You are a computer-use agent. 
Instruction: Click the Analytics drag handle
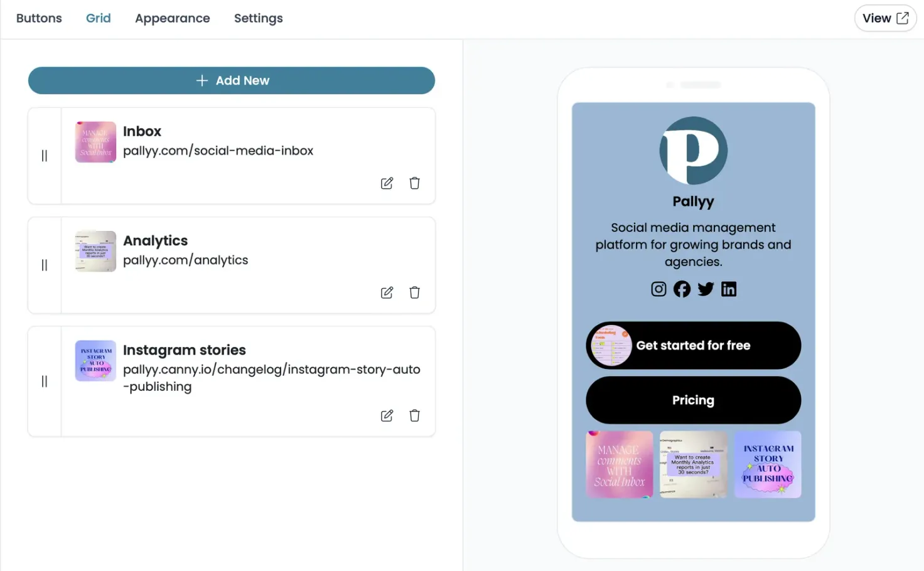[45, 265]
